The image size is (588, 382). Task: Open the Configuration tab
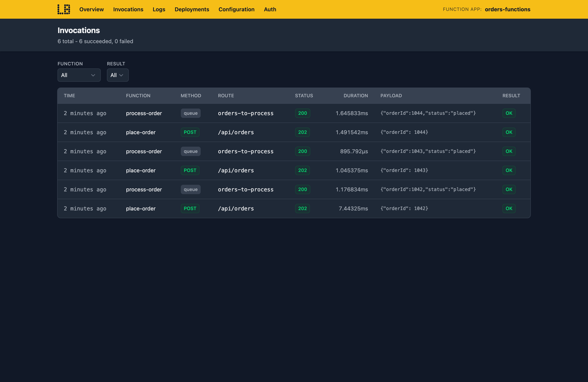[x=236, y=9]
